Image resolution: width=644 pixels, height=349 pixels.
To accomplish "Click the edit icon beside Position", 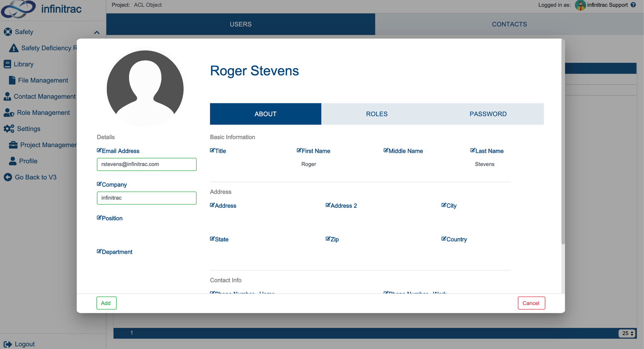I will (x=99, y=218).
